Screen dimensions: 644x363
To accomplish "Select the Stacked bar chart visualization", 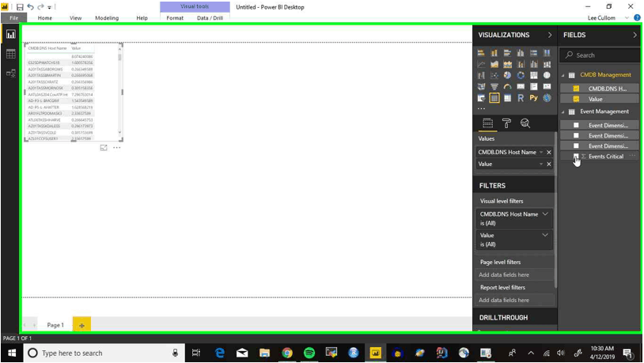I will (481, 53).
